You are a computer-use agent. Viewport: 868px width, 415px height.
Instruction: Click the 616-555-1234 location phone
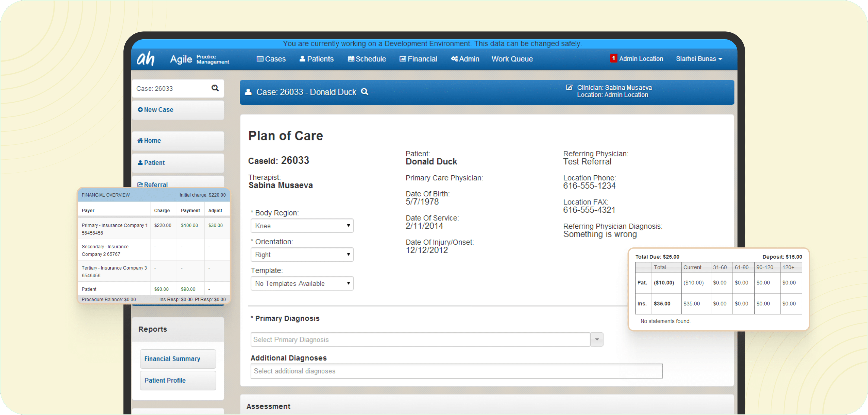(589, 186)
